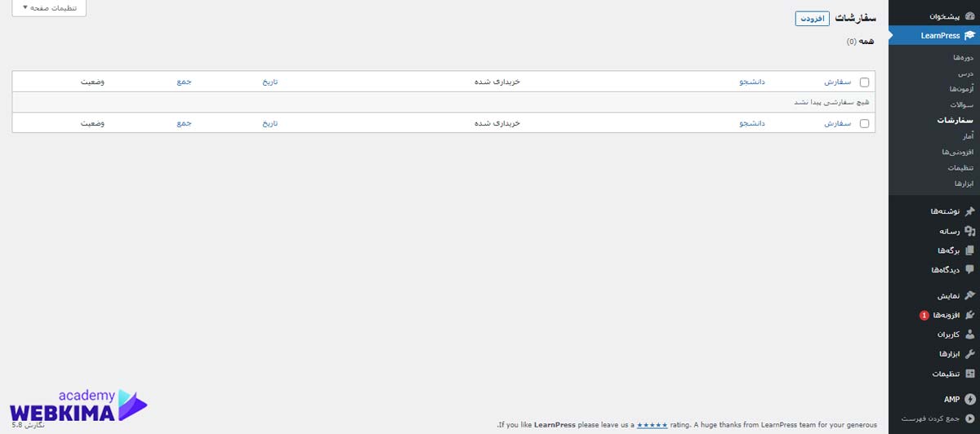Open نمایش appearance brush icon
Viewport: 980px width, 434px height.
969,295
